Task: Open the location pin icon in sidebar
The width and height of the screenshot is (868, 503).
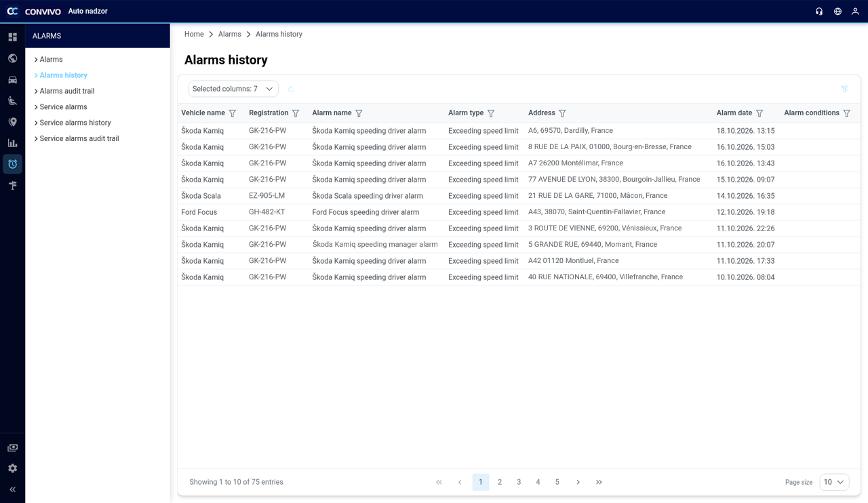Action: tap(12, 122)
